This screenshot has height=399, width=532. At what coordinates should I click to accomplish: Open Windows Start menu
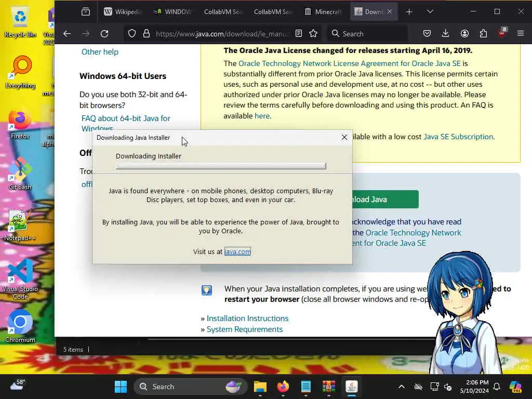coord(121,387)
